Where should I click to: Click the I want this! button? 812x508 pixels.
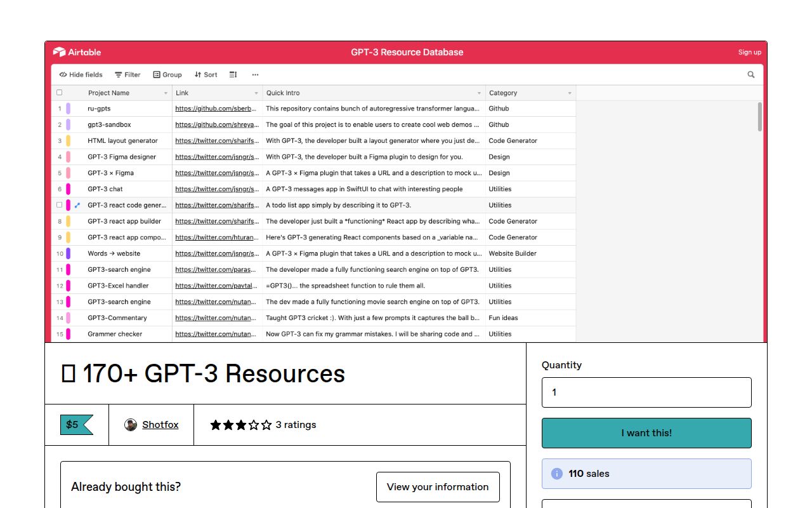(x=646, y=433)
